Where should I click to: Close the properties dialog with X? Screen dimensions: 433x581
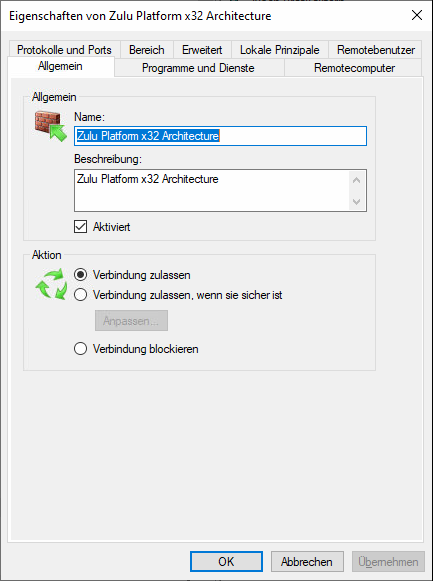pyautogui.click(x=417, y=16)
